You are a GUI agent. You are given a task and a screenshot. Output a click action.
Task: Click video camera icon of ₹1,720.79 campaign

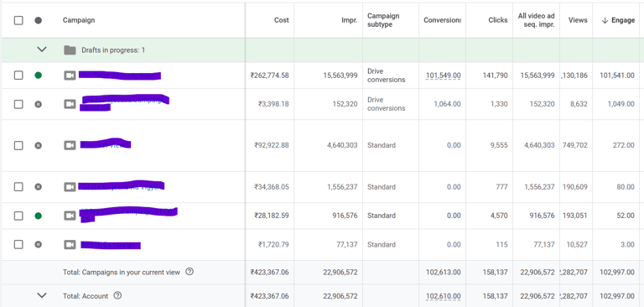point(70,245)
